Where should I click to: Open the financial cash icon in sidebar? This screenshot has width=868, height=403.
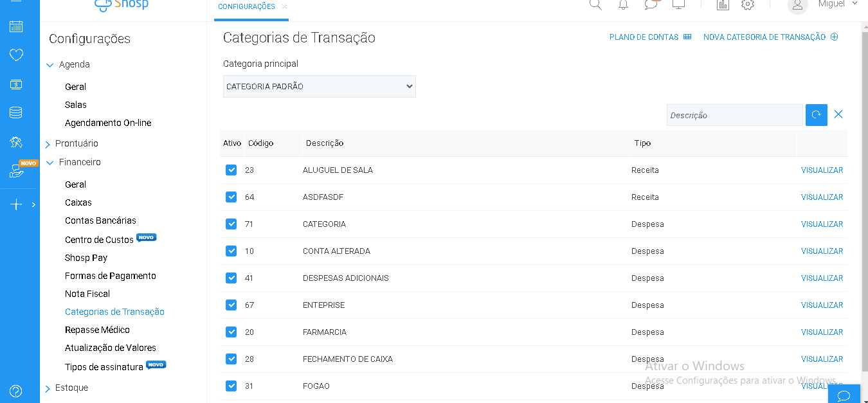tap(17, 84)
